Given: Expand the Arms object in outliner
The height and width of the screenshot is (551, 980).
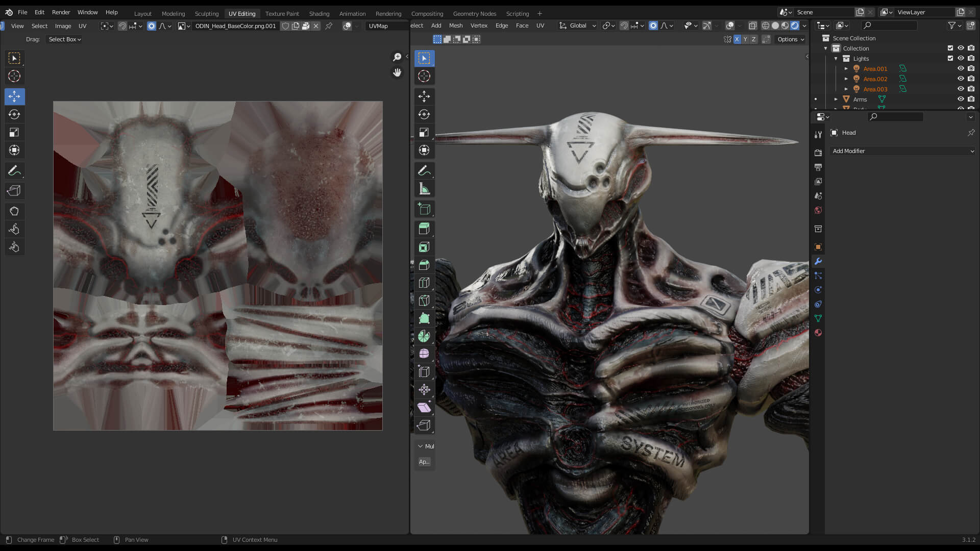Looking at the screenshot, I should [836, 99].
